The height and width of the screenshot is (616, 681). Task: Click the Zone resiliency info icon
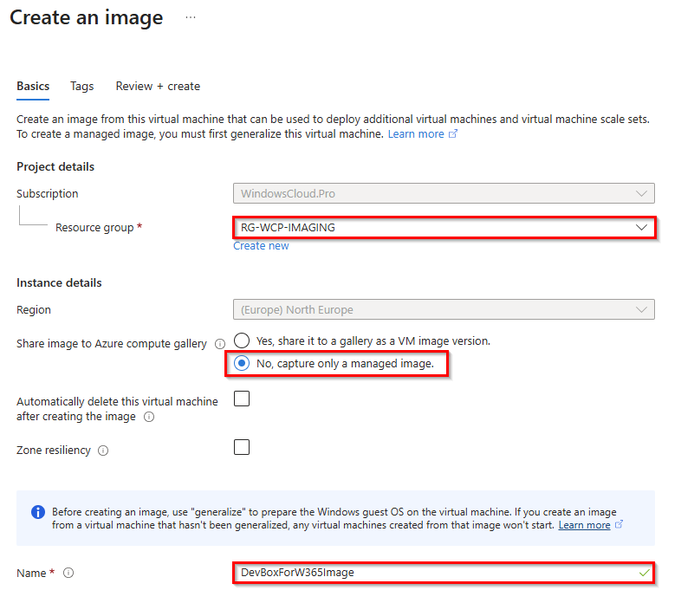point(103,451)
